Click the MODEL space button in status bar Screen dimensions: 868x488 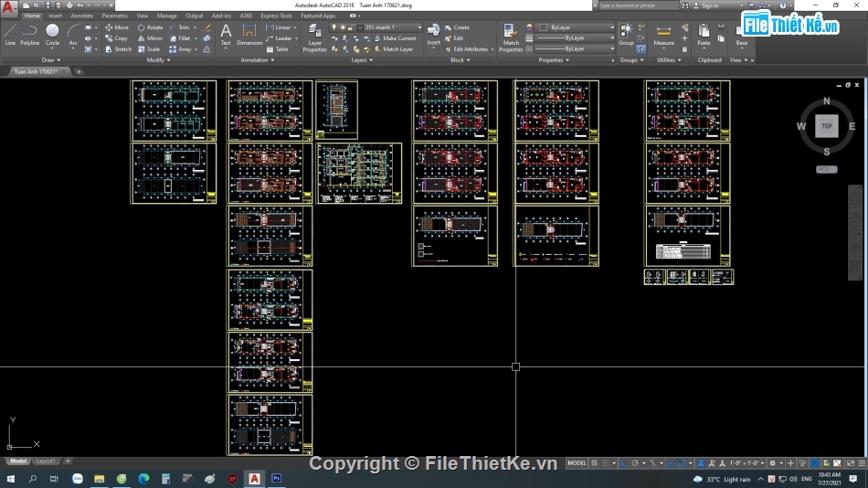tap(577, 463)
